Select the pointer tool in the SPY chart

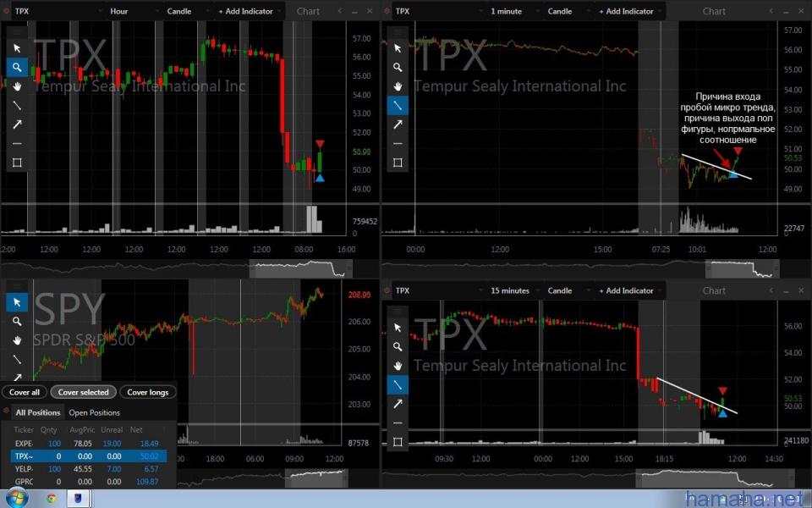pos(17,302)
